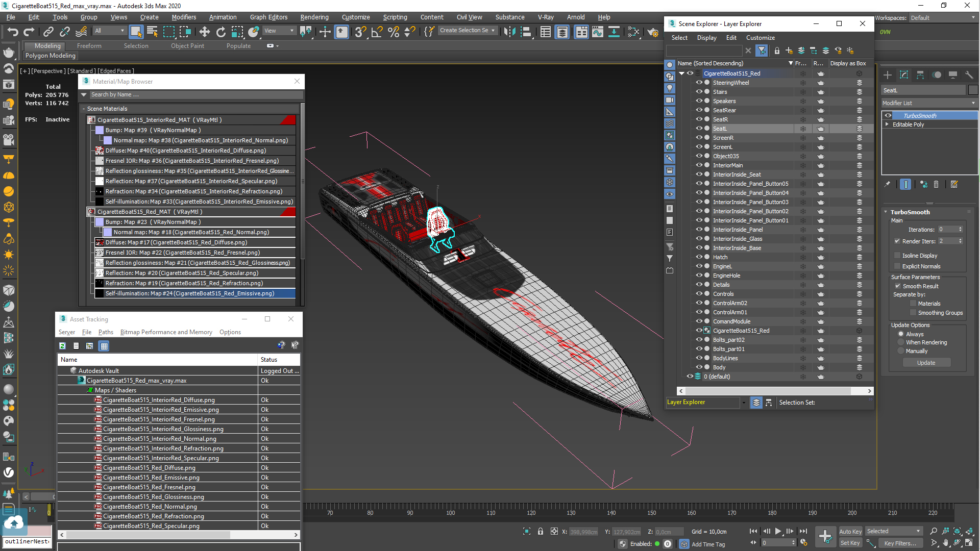Select the Manually update radio button

[901, 351]
